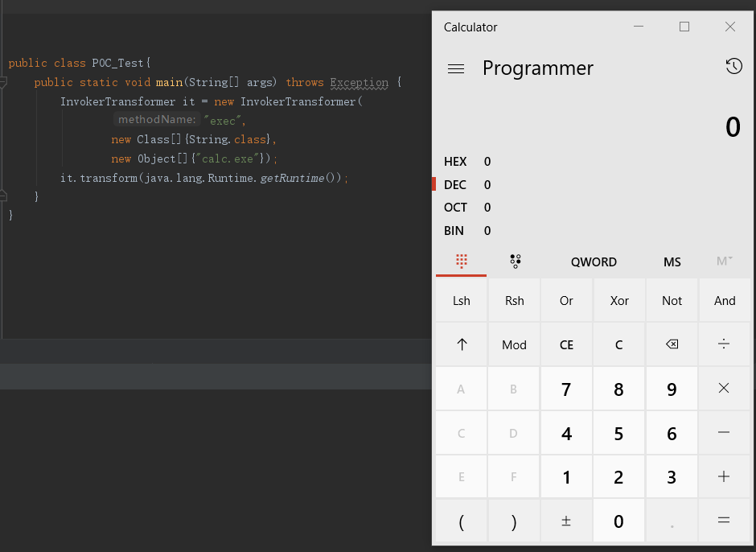
Task: Click the Lsh left shift key
Action: (462, 300)
